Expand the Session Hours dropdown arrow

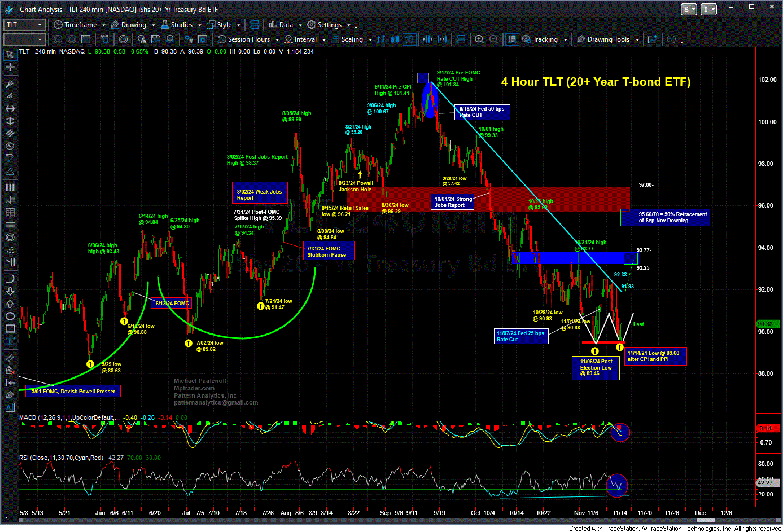click(x=277, y=39)
